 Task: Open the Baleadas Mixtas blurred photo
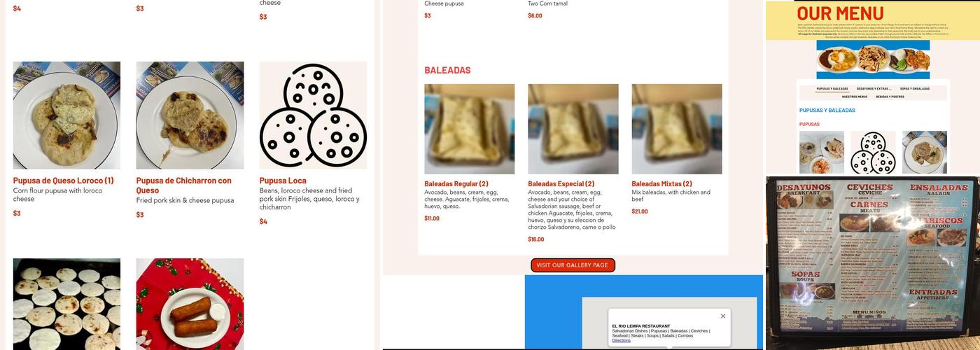[676, 129]
